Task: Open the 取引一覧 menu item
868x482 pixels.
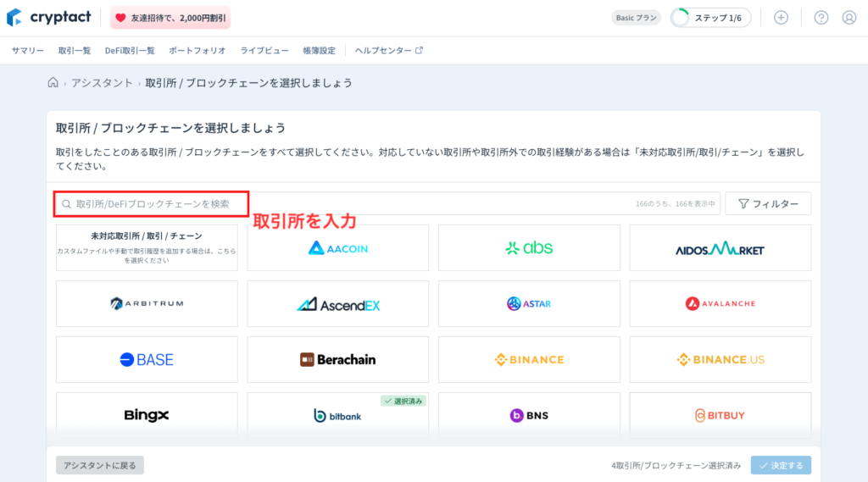Action: [75, 50]
